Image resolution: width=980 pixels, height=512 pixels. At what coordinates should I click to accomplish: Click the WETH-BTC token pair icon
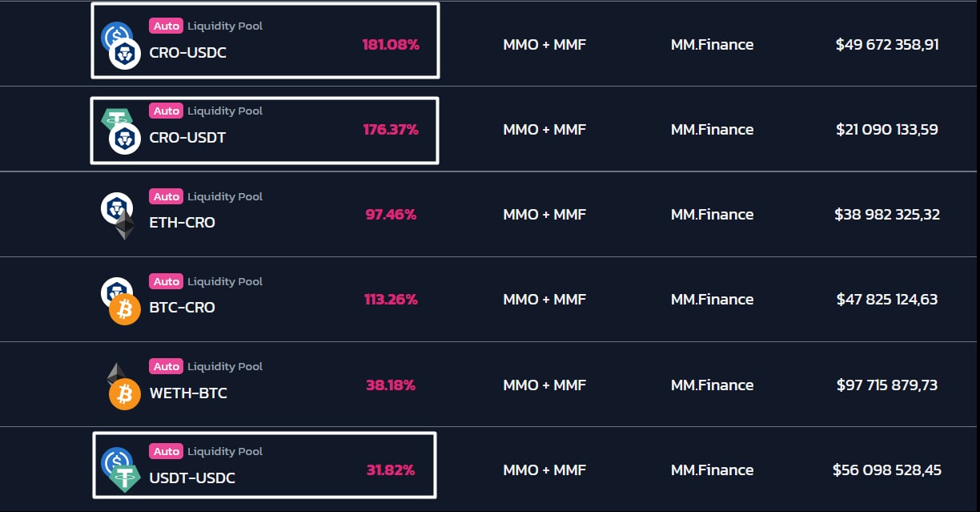coord(120,385)
